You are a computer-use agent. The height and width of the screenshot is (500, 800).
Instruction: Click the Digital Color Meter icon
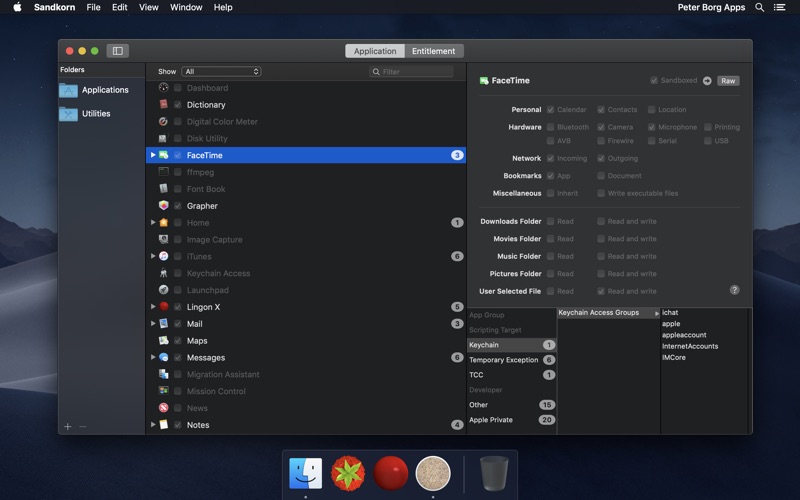163,121
